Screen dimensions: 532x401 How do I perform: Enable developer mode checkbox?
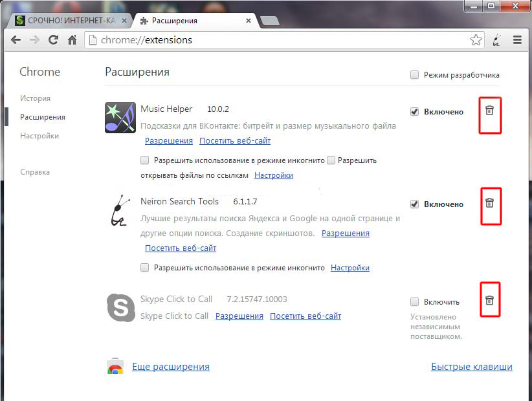414,75
